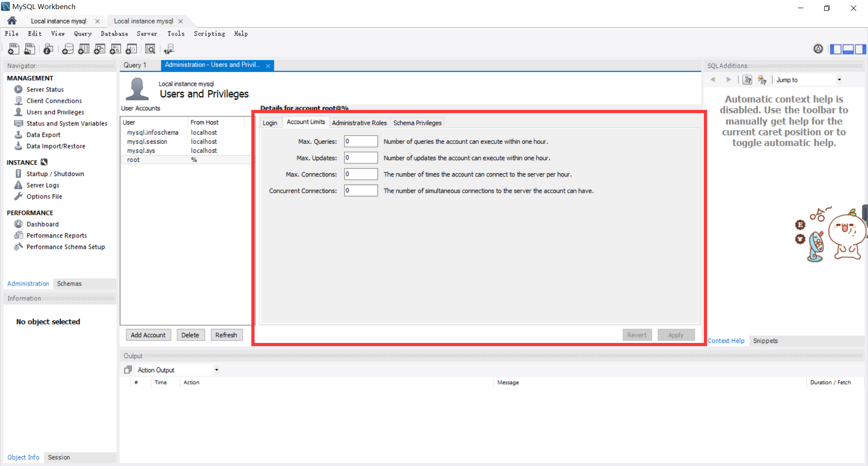Click the Max. Queries input field
This screenshot has height=466, width=868.
[x=361, y=141]
